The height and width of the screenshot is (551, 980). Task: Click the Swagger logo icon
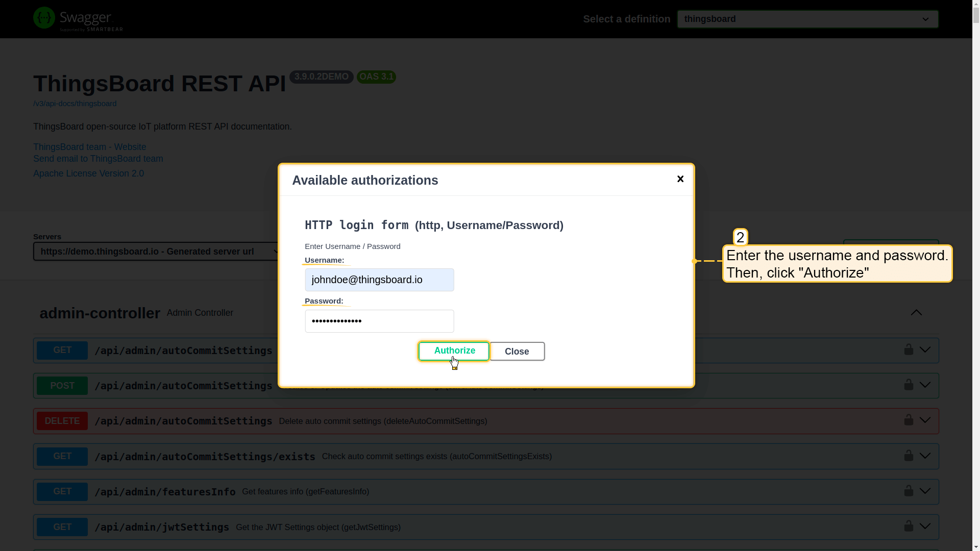(x=44, y=18)
